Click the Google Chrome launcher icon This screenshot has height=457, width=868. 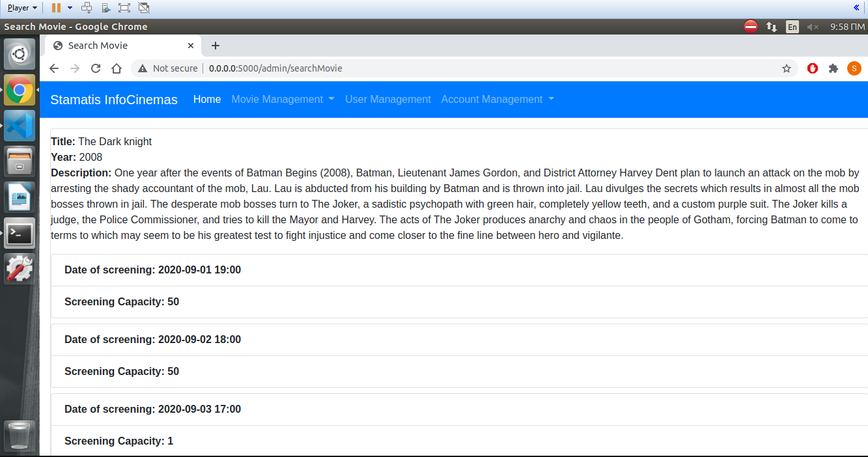pos(20,90)
